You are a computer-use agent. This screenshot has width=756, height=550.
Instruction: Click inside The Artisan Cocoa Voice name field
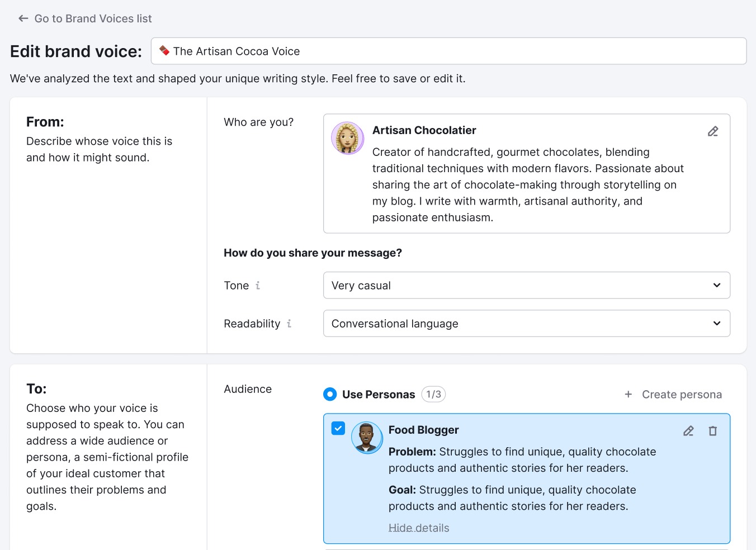(x=391, y=50)
